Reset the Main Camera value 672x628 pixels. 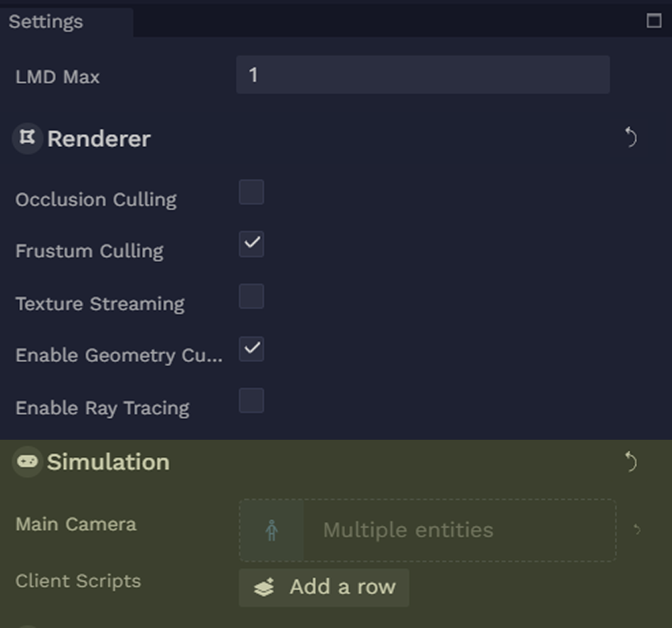(637, 530)
